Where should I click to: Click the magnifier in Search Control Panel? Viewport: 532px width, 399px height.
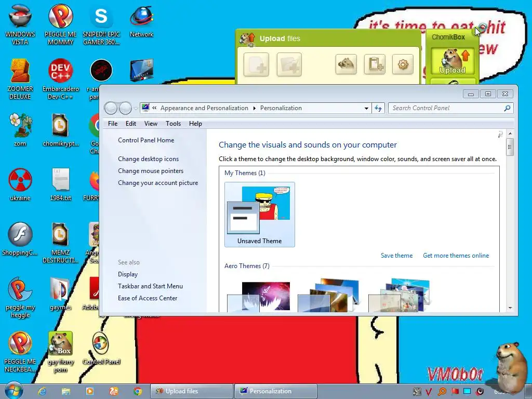click(x=507, y=108)
